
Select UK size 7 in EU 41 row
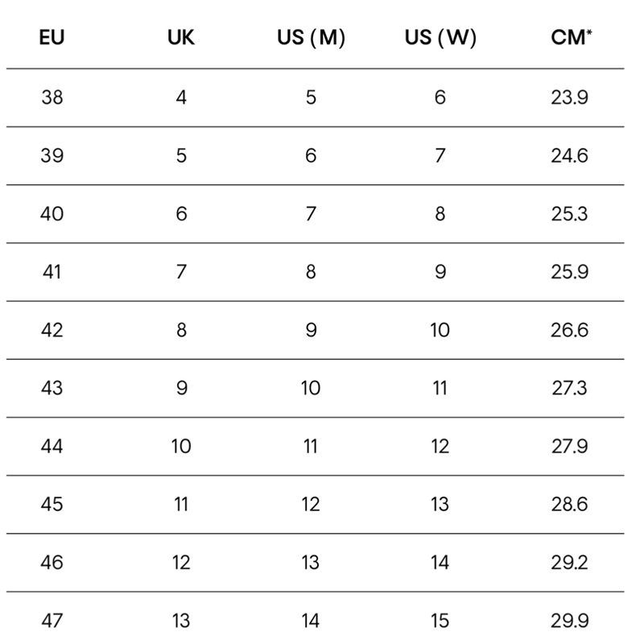181,272
